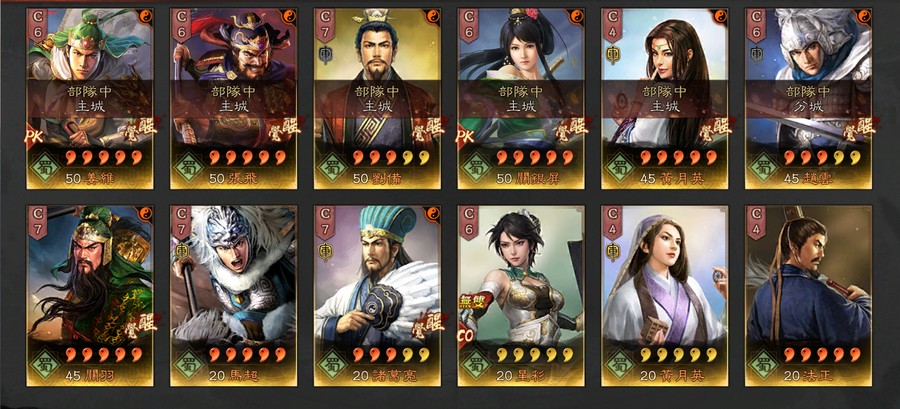Click the 蜀 faction badge on 諸葛亮
This screenshot has height=409, width=900.
(332, 364)
